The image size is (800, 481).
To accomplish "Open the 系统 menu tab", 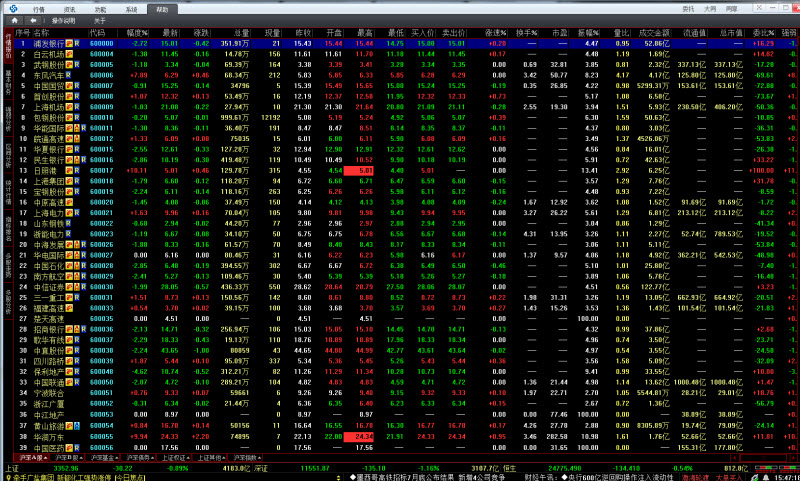I will [132, 10].
